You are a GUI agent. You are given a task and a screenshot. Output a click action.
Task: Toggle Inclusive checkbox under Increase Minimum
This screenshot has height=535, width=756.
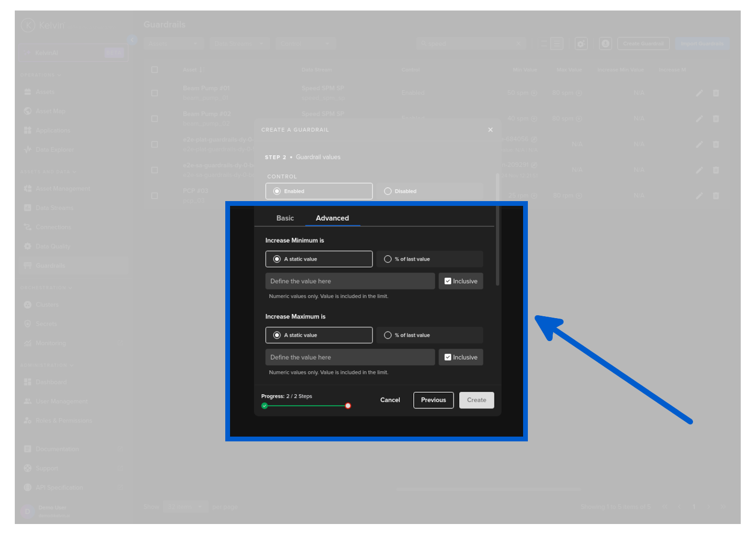coord(448,281)
